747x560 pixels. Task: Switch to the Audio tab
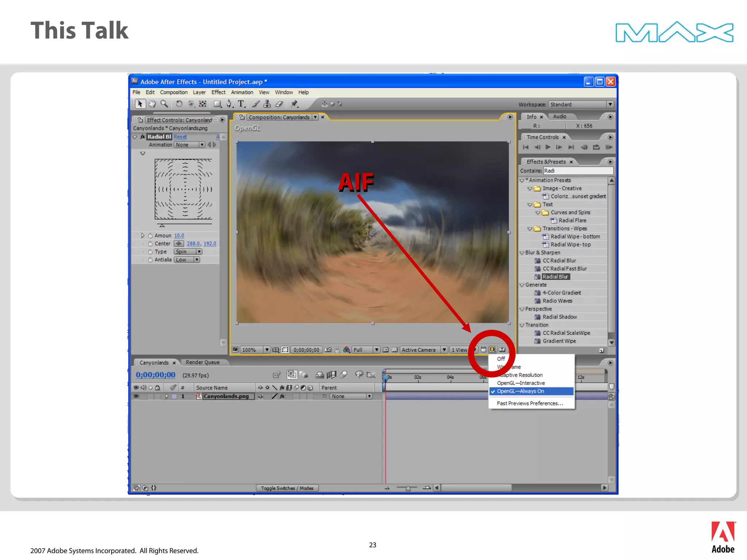pyautogui.click(x=560, y=117)
